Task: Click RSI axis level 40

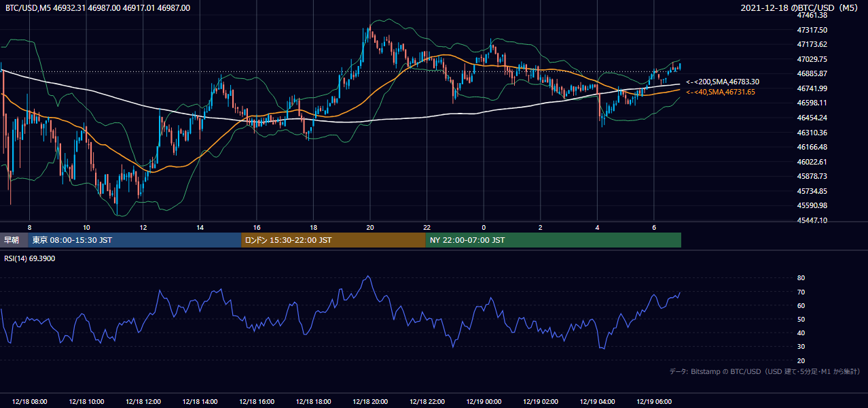Action: click(801, 333)
